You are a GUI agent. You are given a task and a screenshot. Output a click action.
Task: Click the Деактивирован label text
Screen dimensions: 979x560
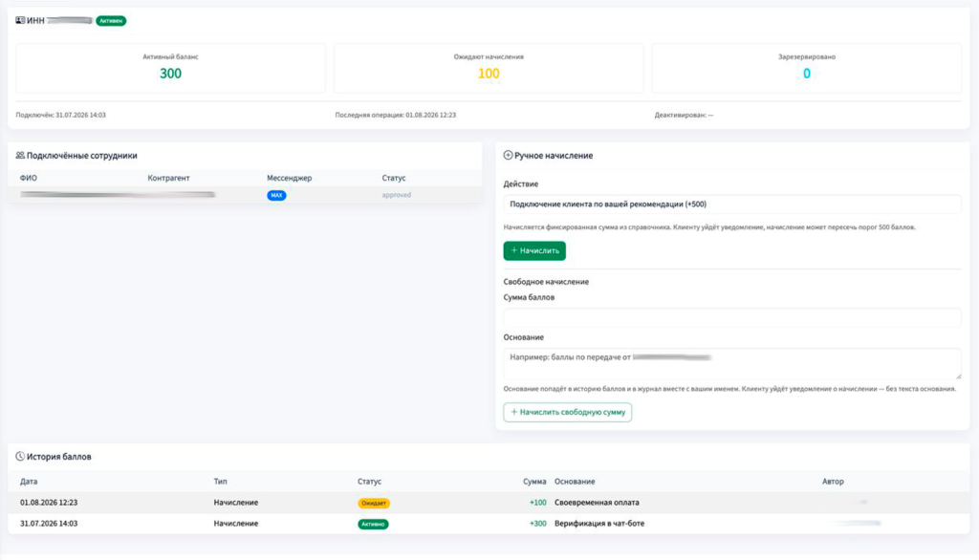click(684, 115)
